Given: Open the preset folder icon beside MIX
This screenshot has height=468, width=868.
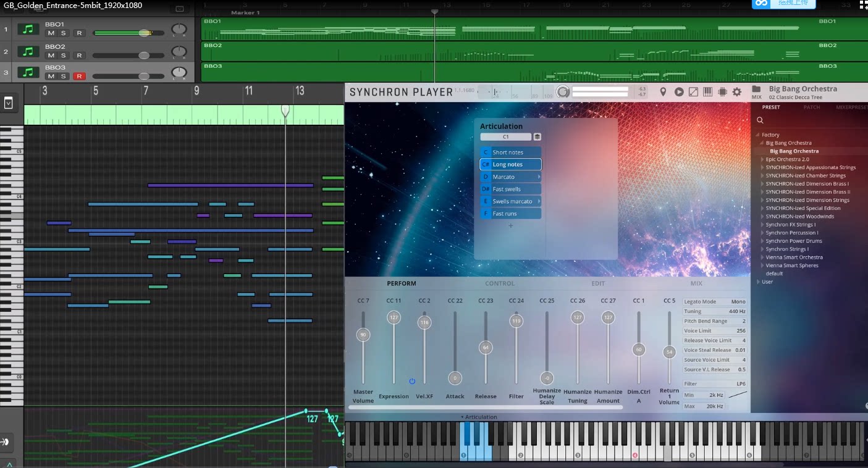Looking at the screenshot, I should pos(756,89).
